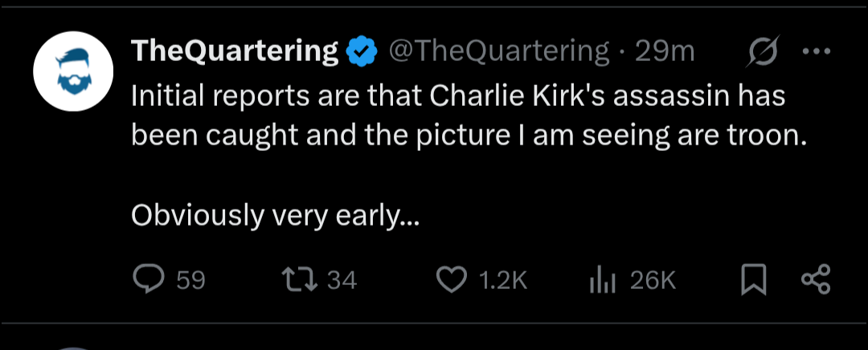Image resolution: width=868 pixels, height=350 pixels.
Task: Click the blue verified checkmark badge
Action: pos(362,51)
